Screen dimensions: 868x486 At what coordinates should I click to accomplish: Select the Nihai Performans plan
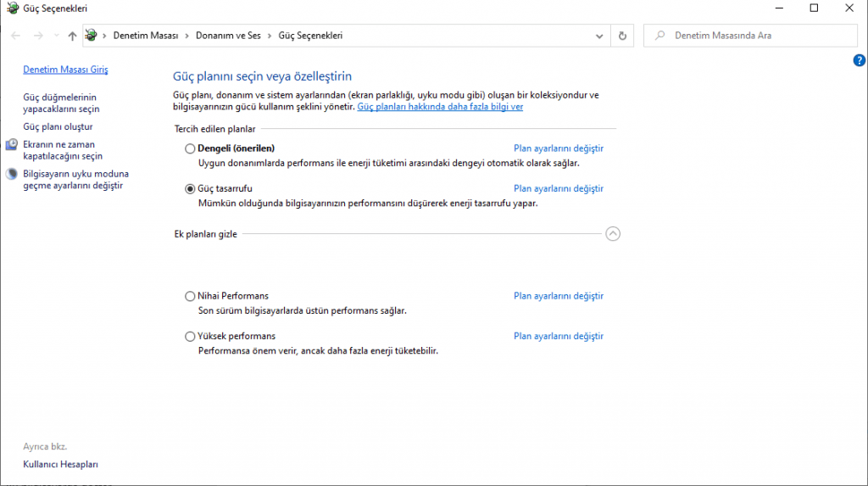coord(190,297)
